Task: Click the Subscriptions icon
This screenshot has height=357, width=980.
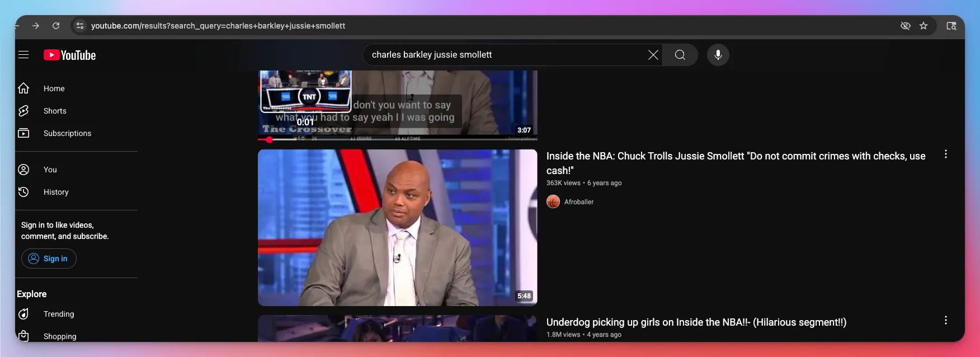Action: point(23,133)
